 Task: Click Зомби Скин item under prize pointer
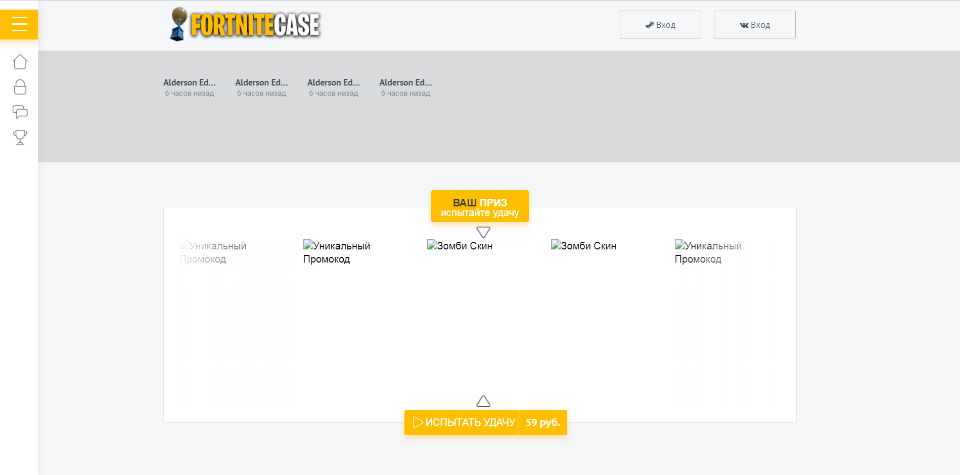tap(460, 246)
